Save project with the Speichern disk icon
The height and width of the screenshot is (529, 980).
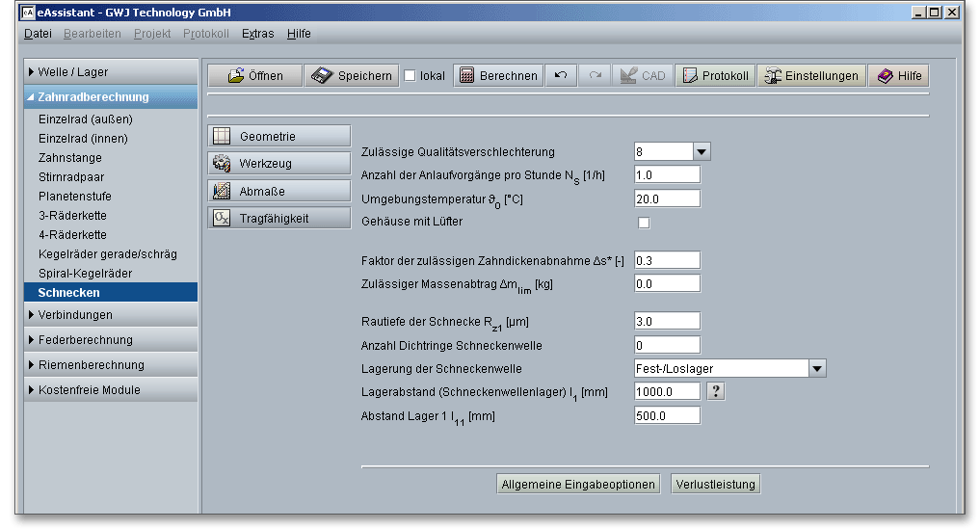coord(352,76)
